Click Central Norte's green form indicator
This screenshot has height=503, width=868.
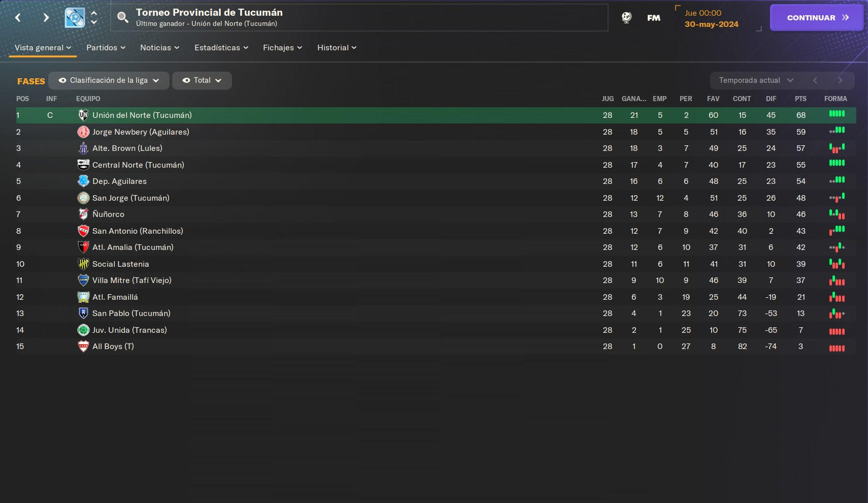837,163
